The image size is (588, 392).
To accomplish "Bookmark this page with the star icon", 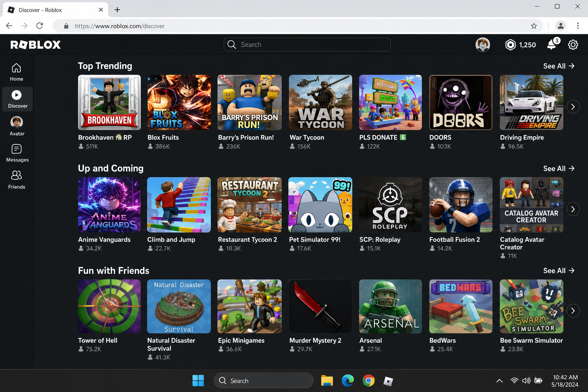I will pos(534,26).
